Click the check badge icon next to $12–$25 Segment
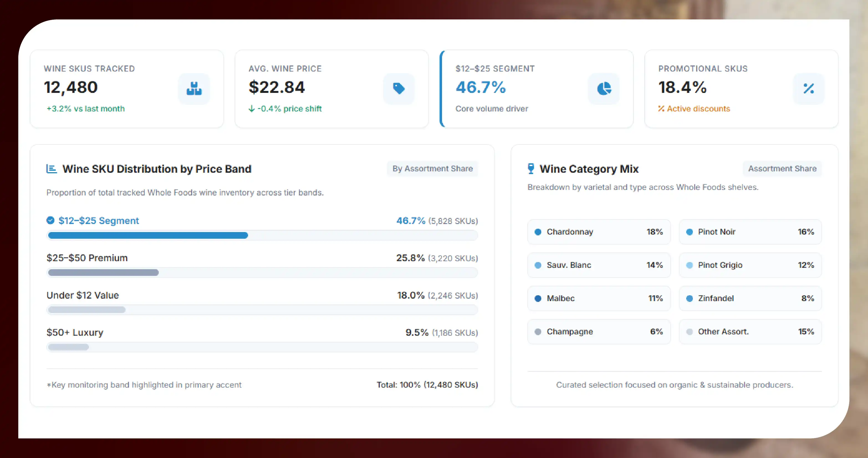The height and width of the screenshot is (458, 868). (50, 220)
